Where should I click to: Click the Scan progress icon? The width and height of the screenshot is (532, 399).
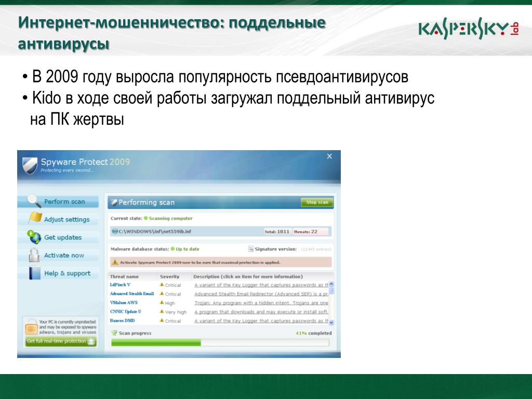point(114,333)
